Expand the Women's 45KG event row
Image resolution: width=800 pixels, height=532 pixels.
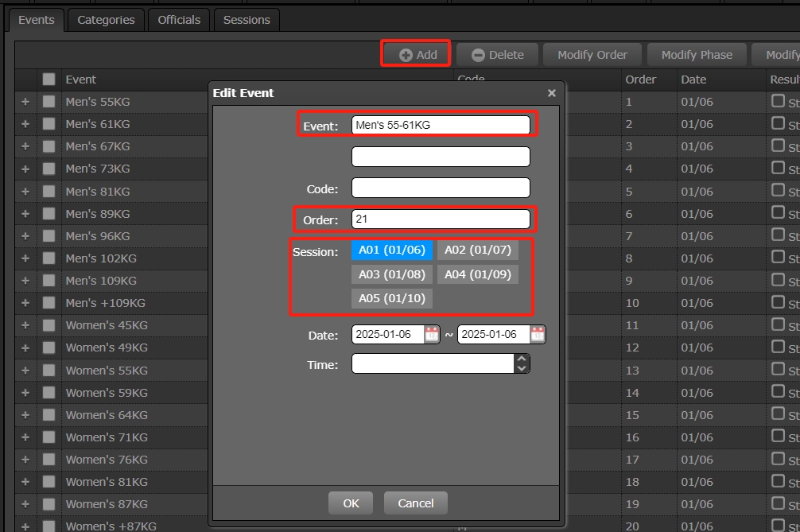click(25, 325)
